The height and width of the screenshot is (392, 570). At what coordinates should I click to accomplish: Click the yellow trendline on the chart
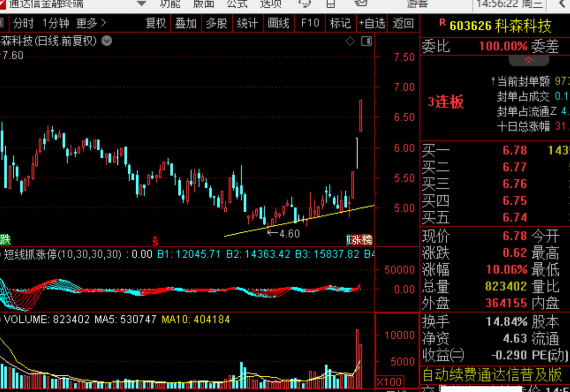click(x=299, y=221)
